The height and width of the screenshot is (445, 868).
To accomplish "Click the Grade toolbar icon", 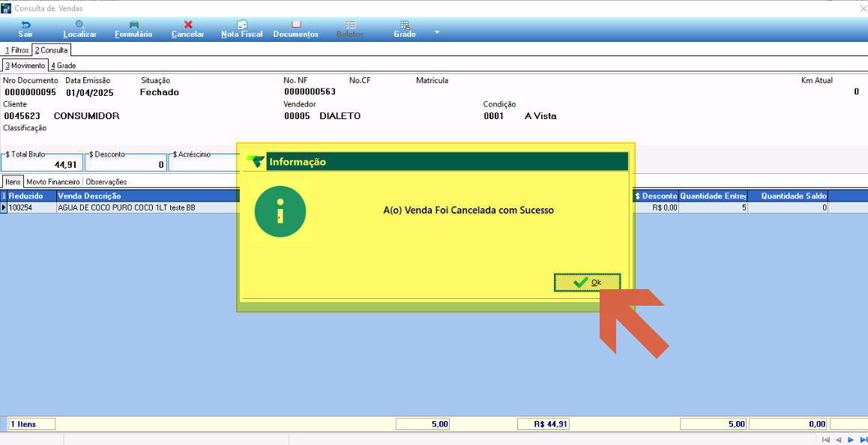I will [405, 25].
